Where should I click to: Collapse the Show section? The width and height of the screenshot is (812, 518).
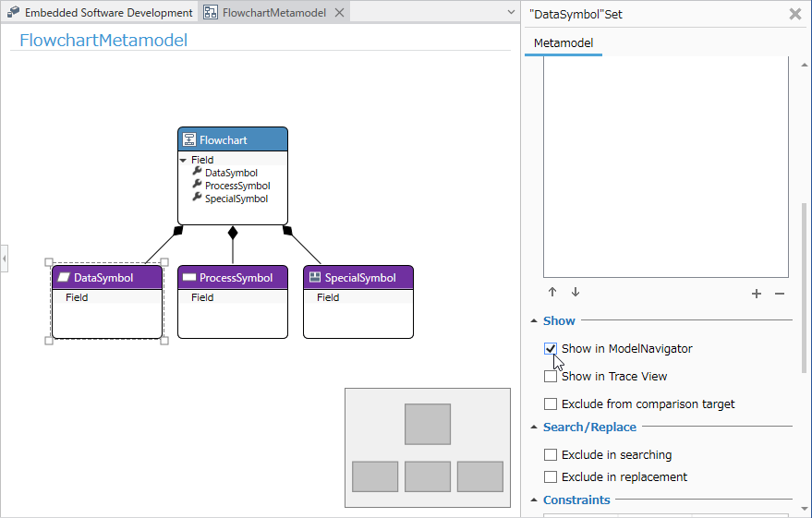(x=534, y=320)
